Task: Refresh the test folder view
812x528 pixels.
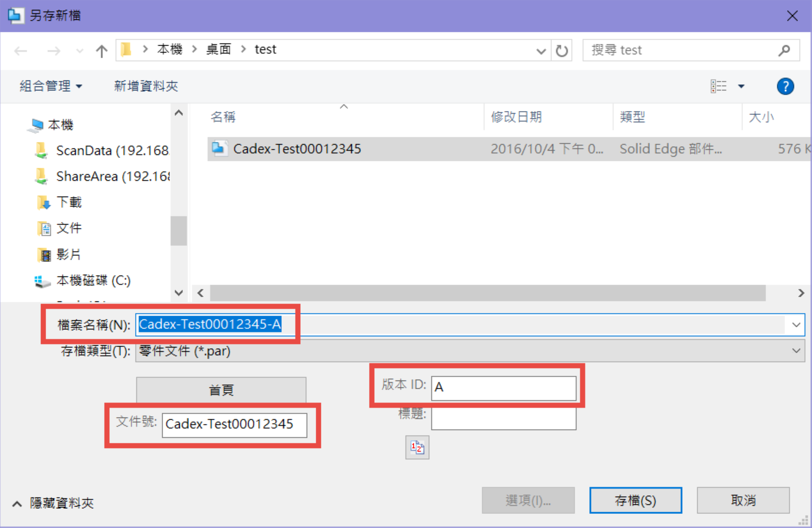Action: point(562,51)
